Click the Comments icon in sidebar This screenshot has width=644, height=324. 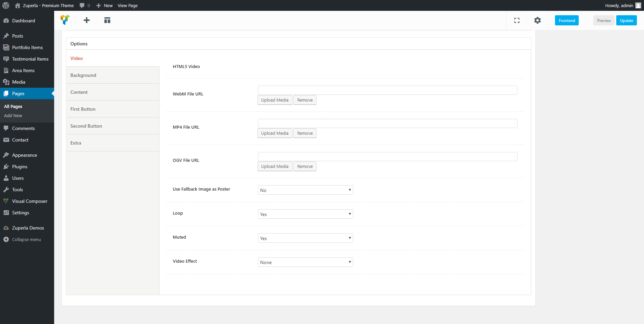[x=6, y=128]
